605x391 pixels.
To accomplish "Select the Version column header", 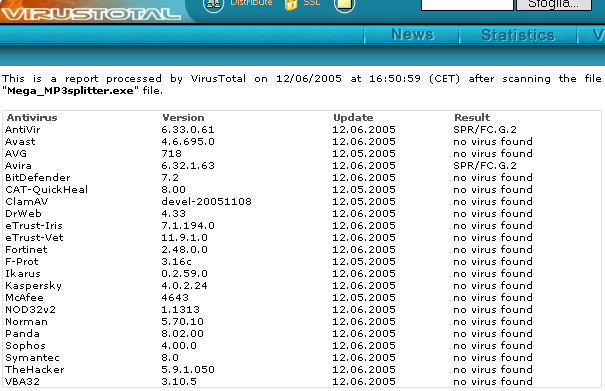I will (x=183, y=117).
